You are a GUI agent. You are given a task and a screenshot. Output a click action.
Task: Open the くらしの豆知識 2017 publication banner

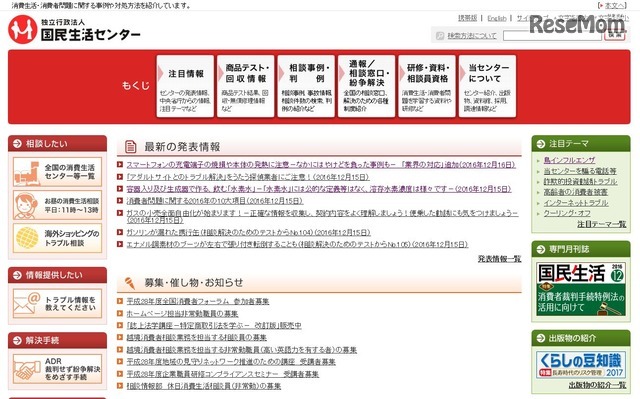coord(581,364)
